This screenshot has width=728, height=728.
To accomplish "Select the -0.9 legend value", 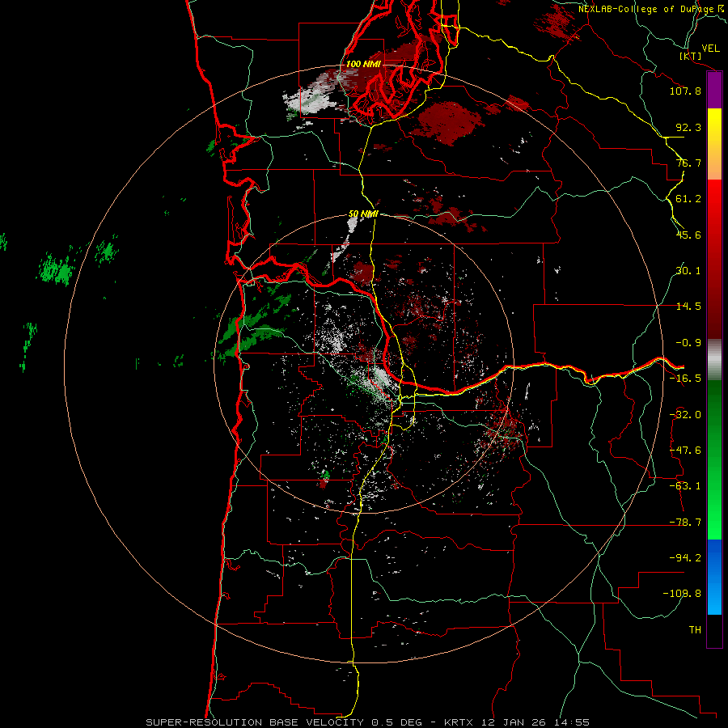I will tap(688, 343).
